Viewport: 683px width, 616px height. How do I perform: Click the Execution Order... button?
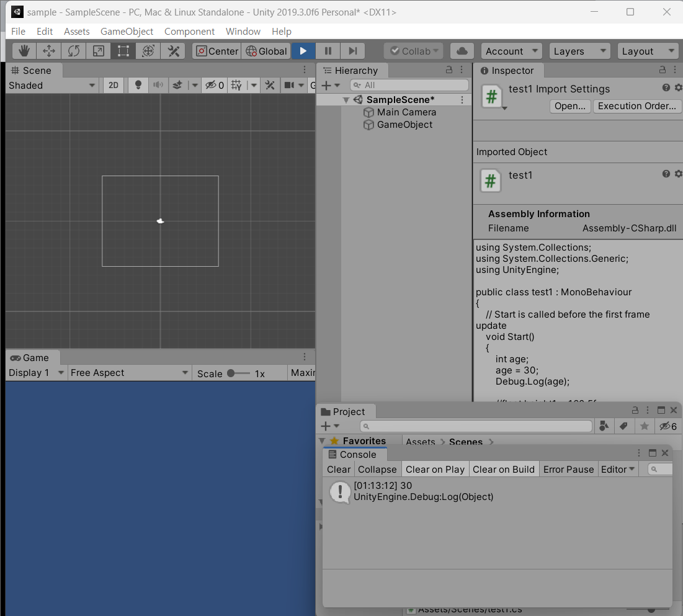pyautogui.click(x=637, y=106)
